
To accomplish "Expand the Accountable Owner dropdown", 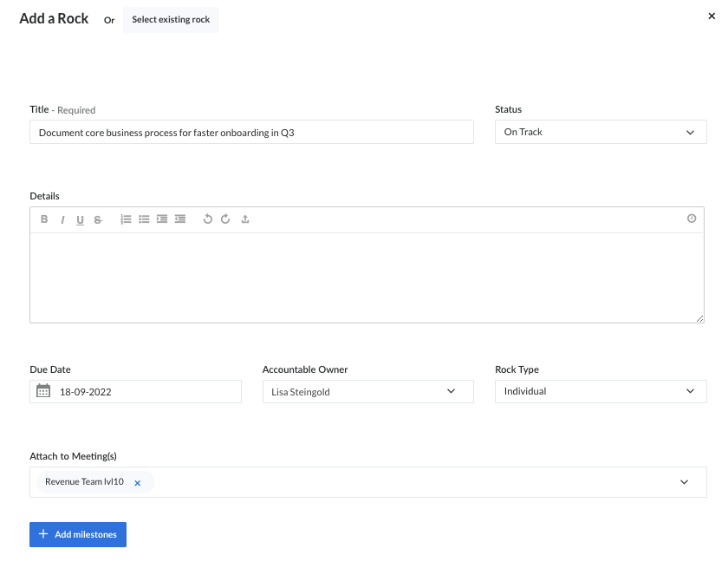I will point(367,391).
